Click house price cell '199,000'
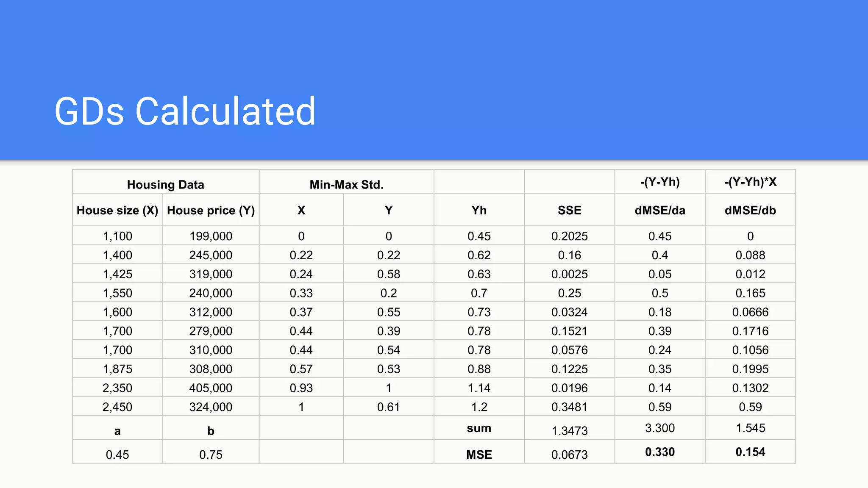868x488 pixels. pos(211,236)
